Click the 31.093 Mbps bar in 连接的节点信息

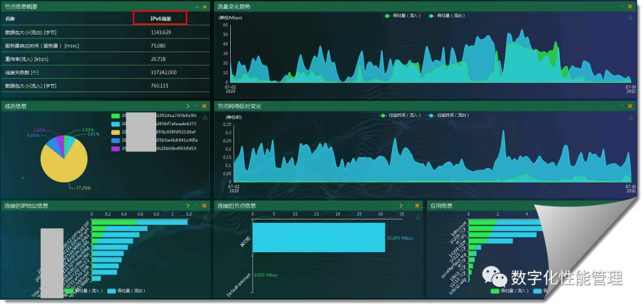[318, 237]
